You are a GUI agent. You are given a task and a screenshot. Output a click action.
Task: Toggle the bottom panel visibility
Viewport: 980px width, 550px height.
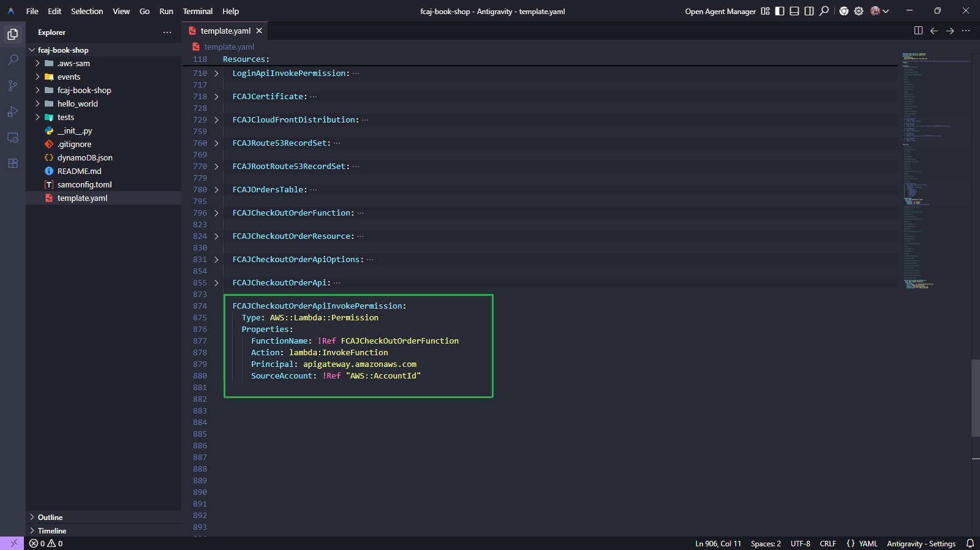[794, 11]
